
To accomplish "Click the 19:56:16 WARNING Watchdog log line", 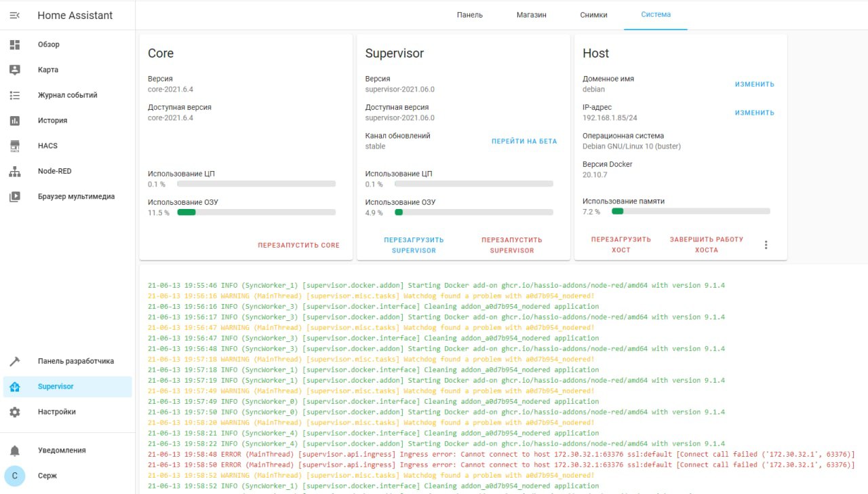I will pos(372,296).
